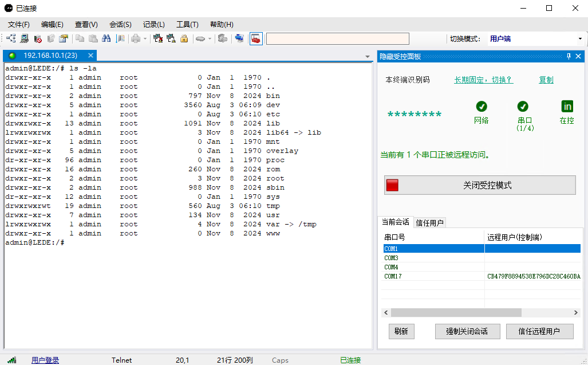This screenshot has width=588, height=365.
Task: Pin the 隐藏受控面板 panel
Action: 569,56
